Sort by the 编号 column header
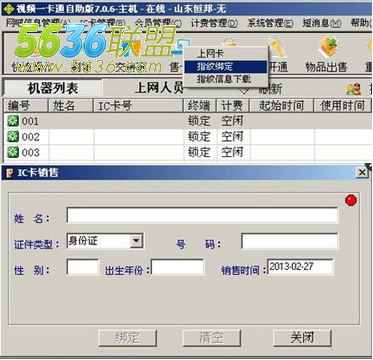 26,106
